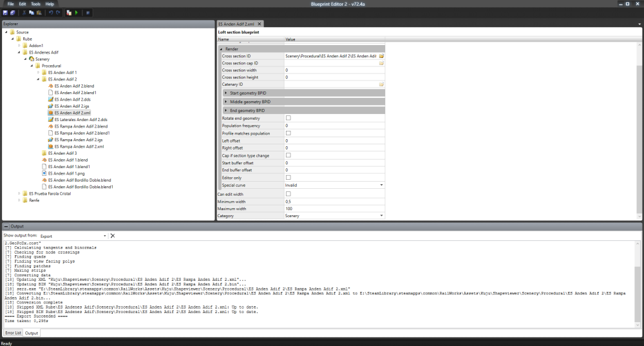Viewport: 644px width, 346px height.
Task: Tick the Editor only checkbox
Action: tap(288, 177)
